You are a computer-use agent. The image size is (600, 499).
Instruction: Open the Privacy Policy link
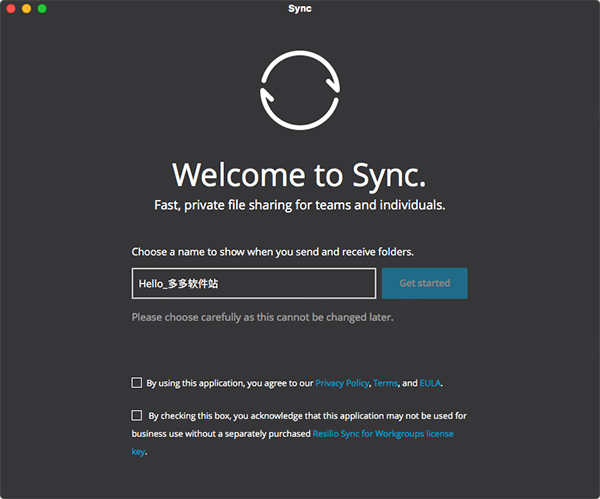click(342, 383)
